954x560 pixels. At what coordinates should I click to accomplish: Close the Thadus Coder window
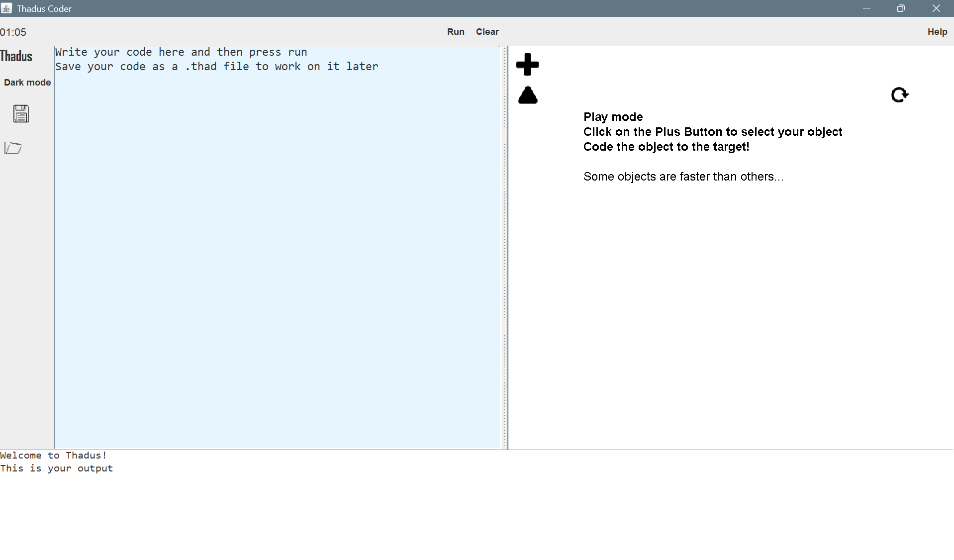(x=936, y=8)
